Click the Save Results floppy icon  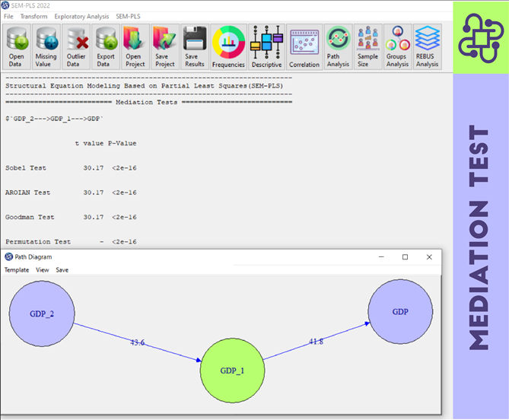pos(195,46)
